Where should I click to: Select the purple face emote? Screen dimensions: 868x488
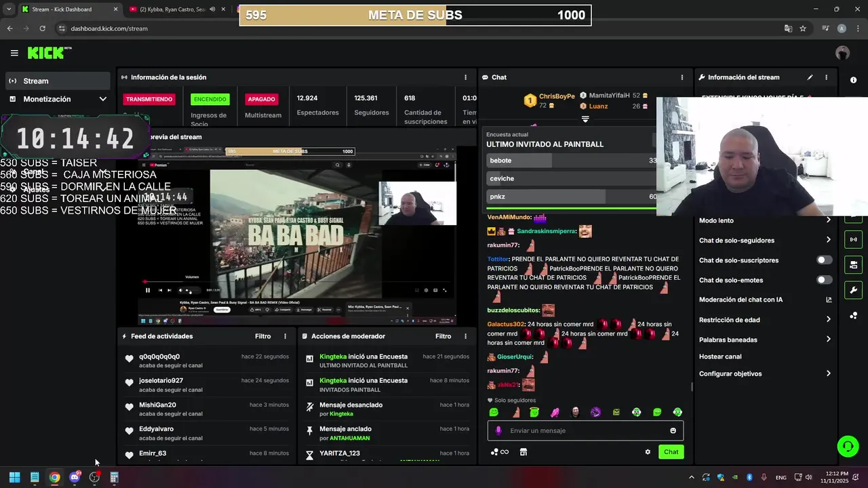(x=595, y=412)
